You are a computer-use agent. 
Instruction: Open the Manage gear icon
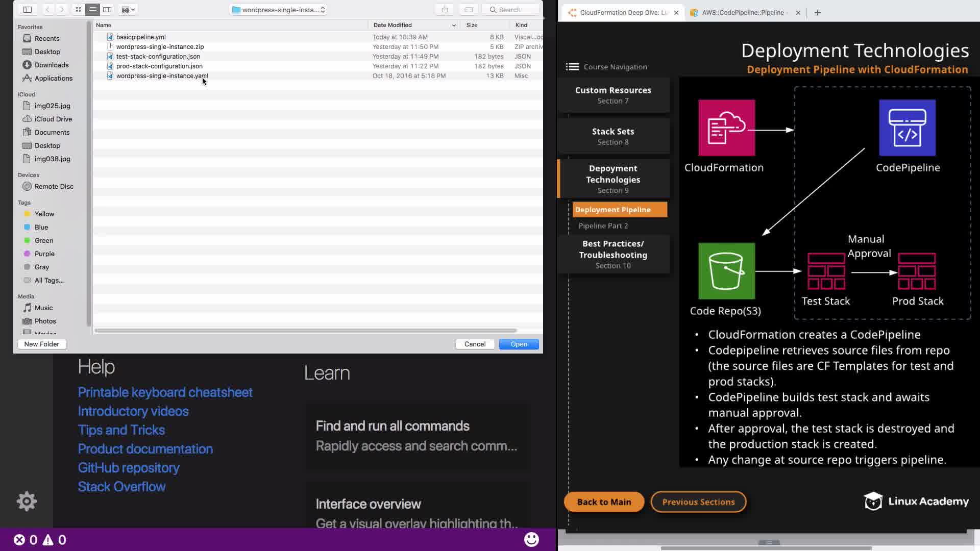click(x=27, y=501)
